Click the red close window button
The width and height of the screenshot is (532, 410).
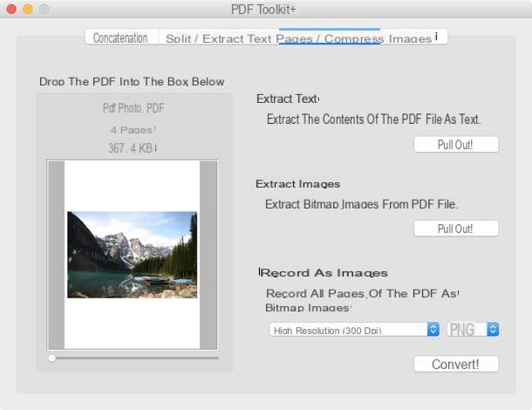click(11, 9)
